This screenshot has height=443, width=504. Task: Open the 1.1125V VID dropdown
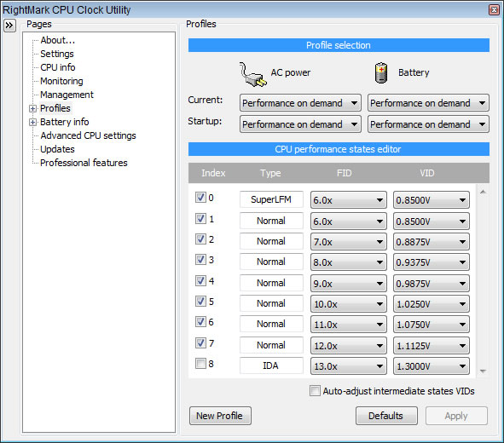(x=431, y=346)
